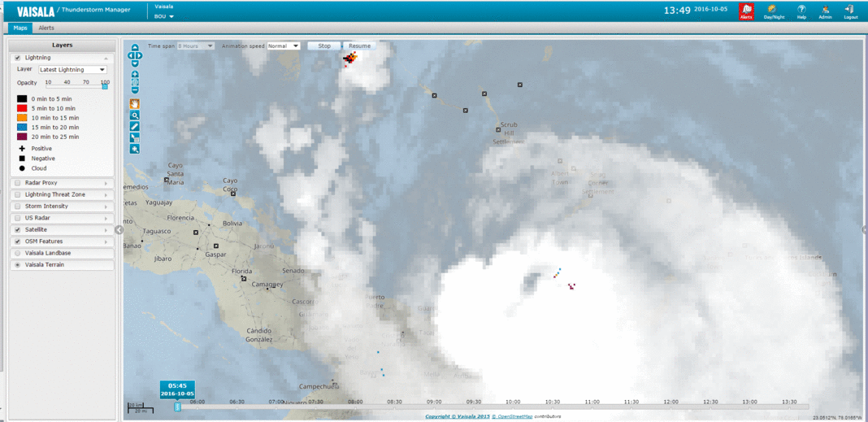The width and height of the screenshot is (868, 422).
Task: Select the Vaisala Landbase radio button
Action: pos(18,253)
